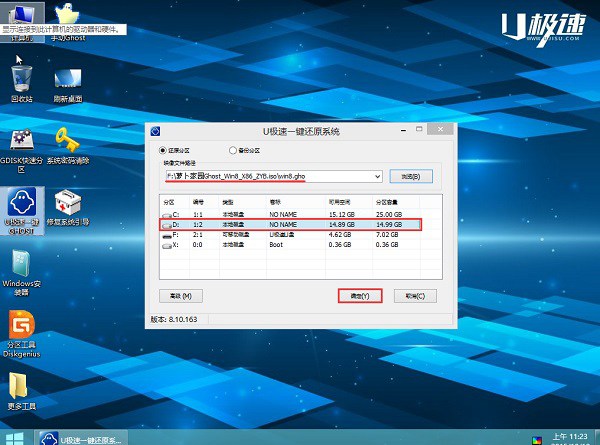Open the Recycle Bin icon
The height and width of the screenshot is (445, 600).
pyautogui.click(x=22, y=84)
